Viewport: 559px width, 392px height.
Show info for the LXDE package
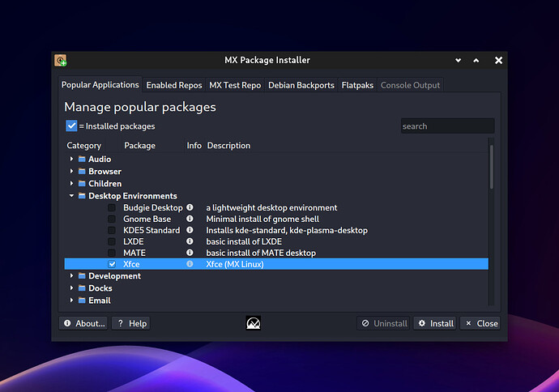(190, 241)
